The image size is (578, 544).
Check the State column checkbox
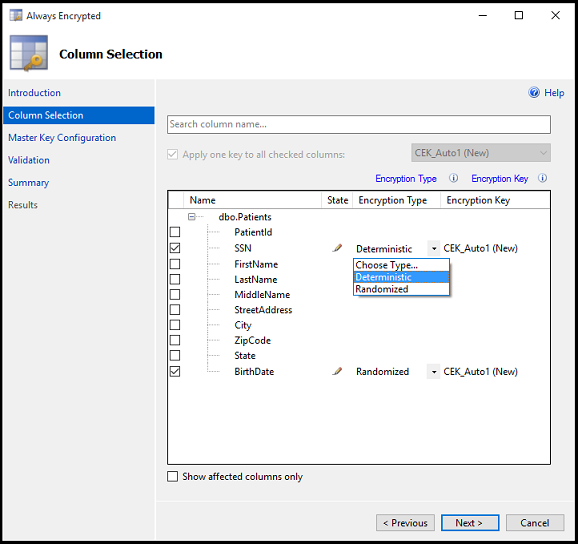175,356
